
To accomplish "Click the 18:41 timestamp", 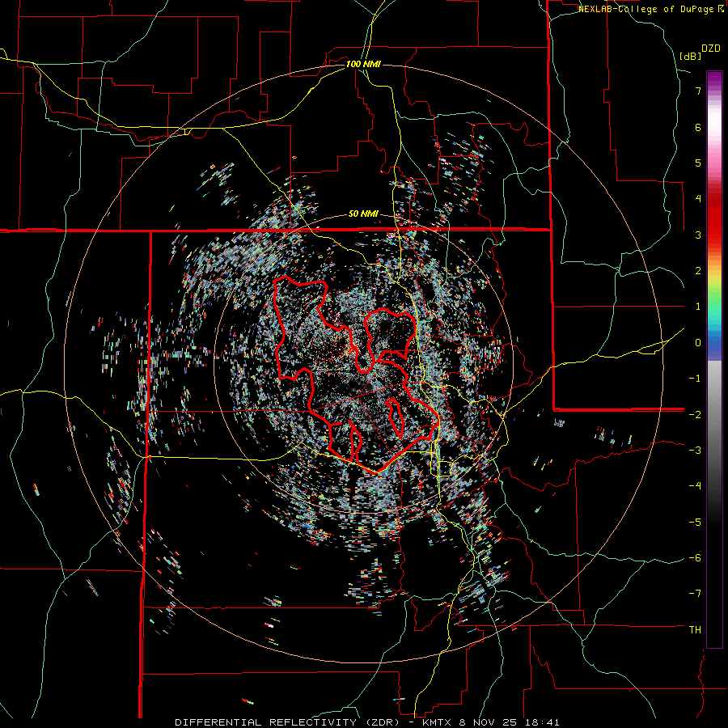I will click(x=541, y=722).
